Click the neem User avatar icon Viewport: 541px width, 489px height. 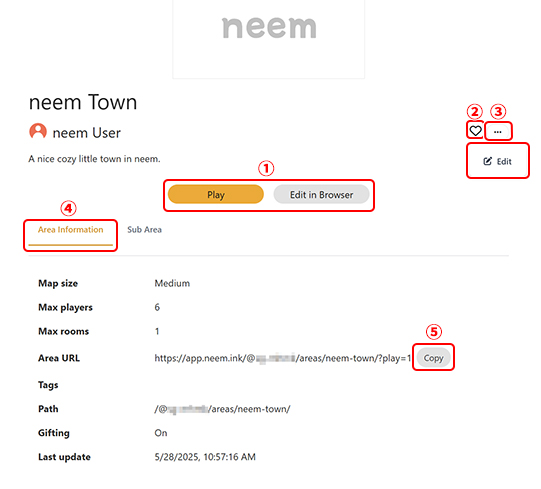point(38,132)
